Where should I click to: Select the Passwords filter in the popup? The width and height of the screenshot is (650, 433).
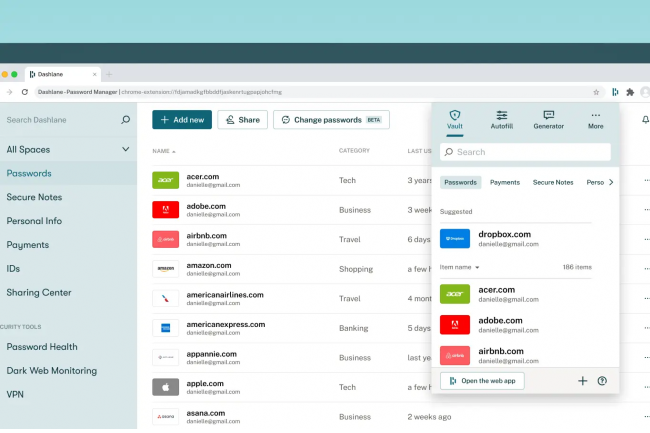460,182
